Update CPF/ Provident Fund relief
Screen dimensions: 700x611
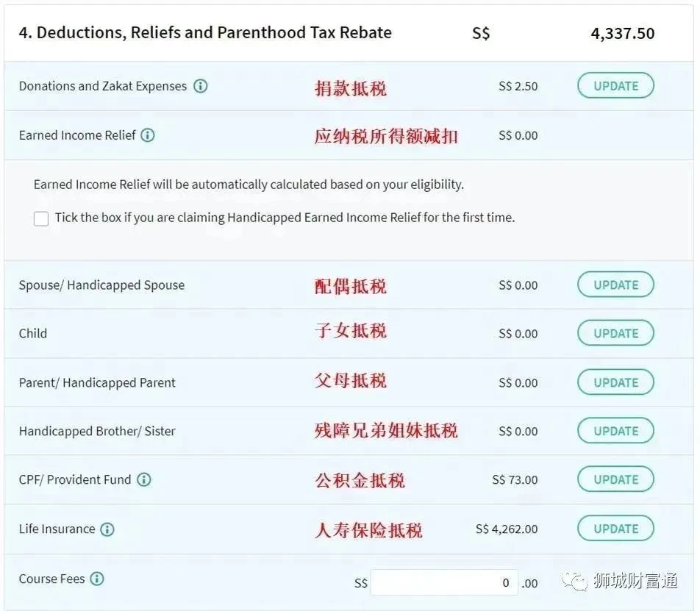615,479
